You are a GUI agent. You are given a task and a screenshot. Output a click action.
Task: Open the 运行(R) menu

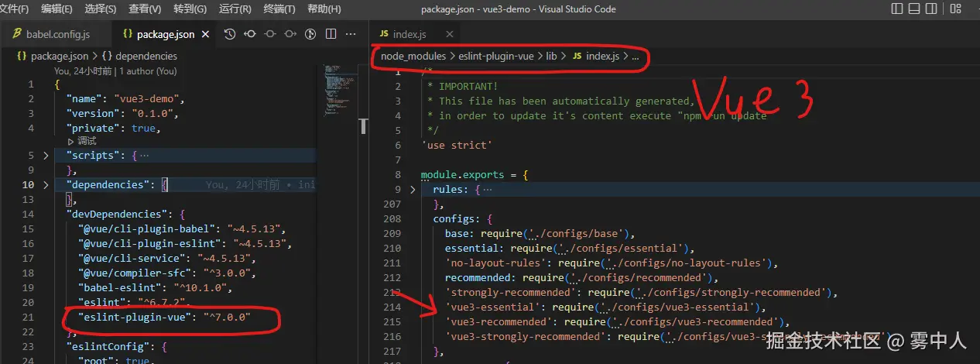(x=235, y=9)
